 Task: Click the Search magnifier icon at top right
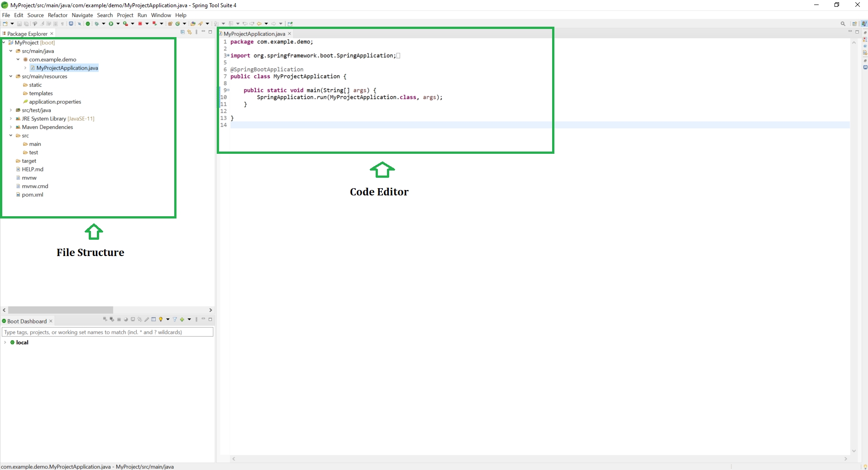tap(843, 24)
